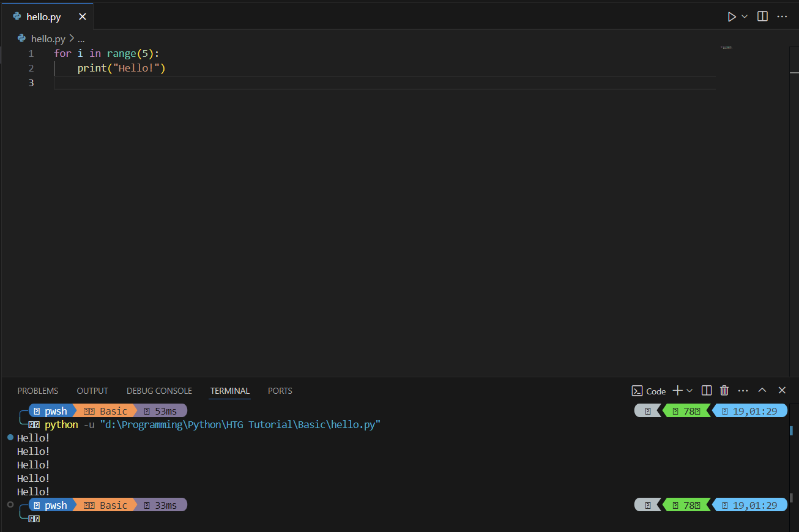Run the Python file with play icon
Screen dimensions: 799x532
[732, 17]
